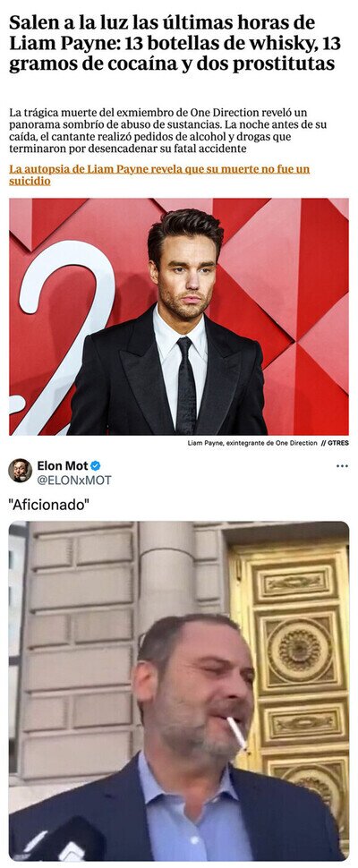Open the Liam Payne autopsy article link
This screenshot has width=358, height=868.
pos(159,174)
